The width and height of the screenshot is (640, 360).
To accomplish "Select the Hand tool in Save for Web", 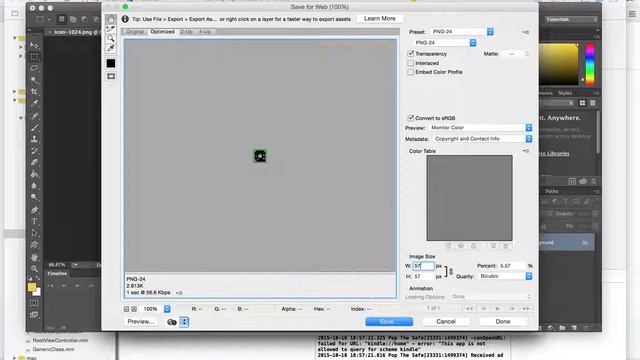I will point(111,19).
